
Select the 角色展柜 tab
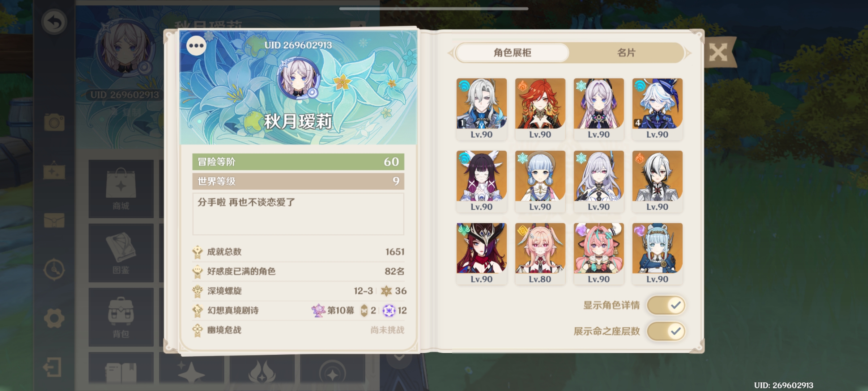click(x=512, y=53)
